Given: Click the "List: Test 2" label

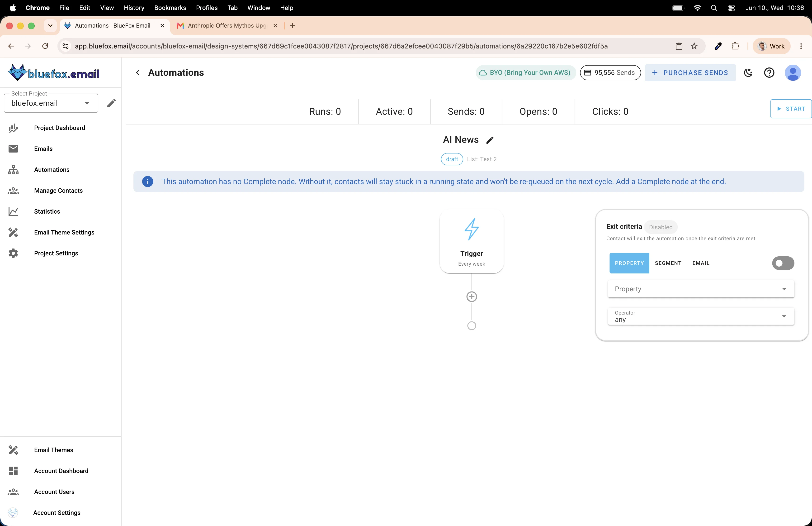Looking at the screenshot, I should (482, 159).
